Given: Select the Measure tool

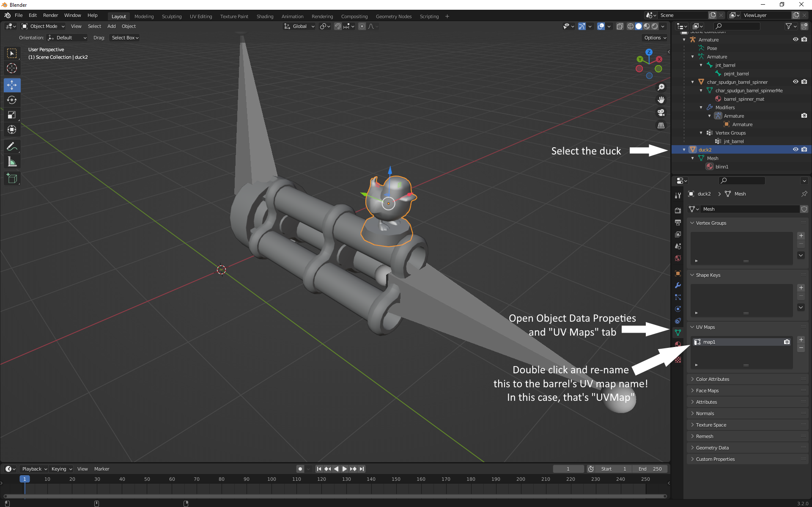Looking at the screenshot, I should [12, 161].
